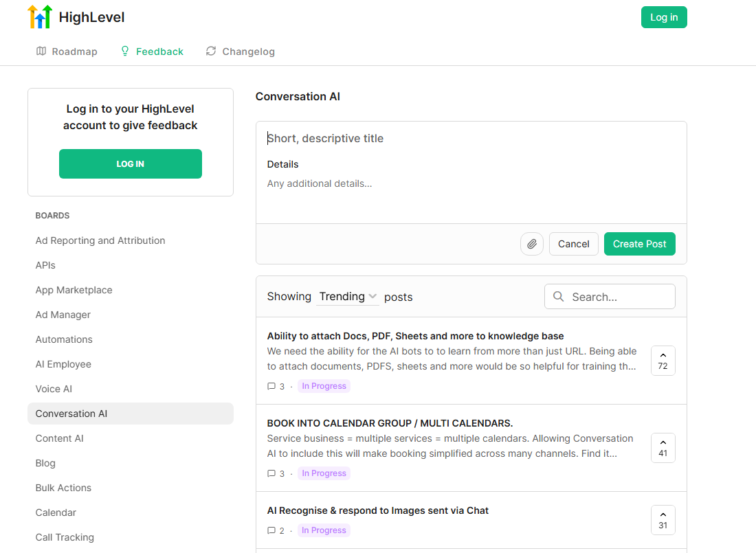Screen dimensions: 756x553
Task: Upvote the knowledge base attachments post
Action: pyautogui.click(x=663, y=361)
